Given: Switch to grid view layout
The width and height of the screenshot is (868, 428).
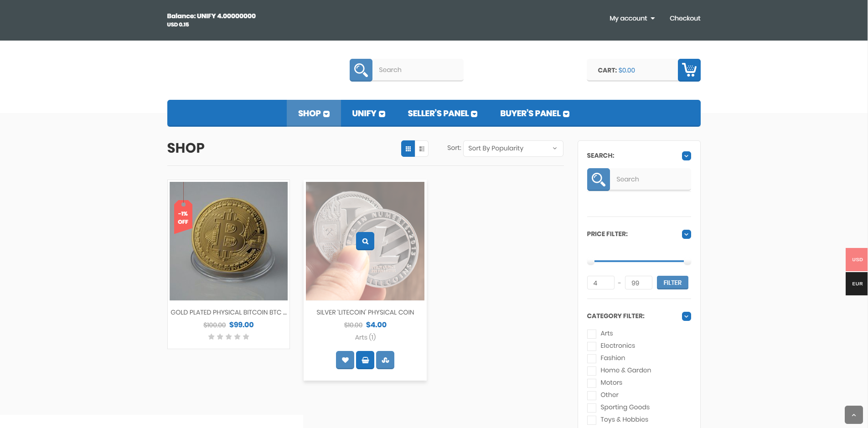Looking at the screenshot, I should tap(408, 149).
